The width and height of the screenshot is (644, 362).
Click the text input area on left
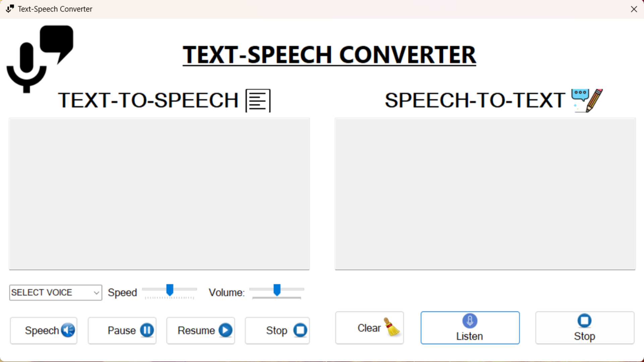(159, 194)
